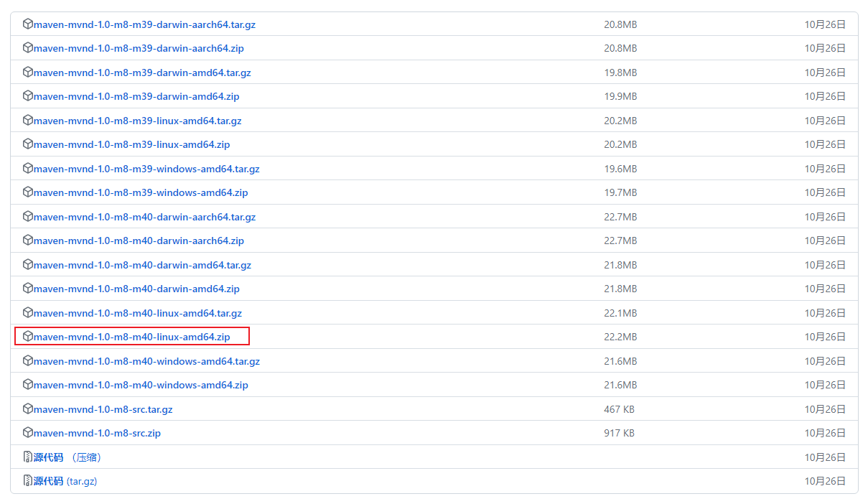The image size is (868, 504).
Task: Download maven-mvnd-1.0-m8-m40-darwin-amd64.zip
Action: (x=136, y=289)
